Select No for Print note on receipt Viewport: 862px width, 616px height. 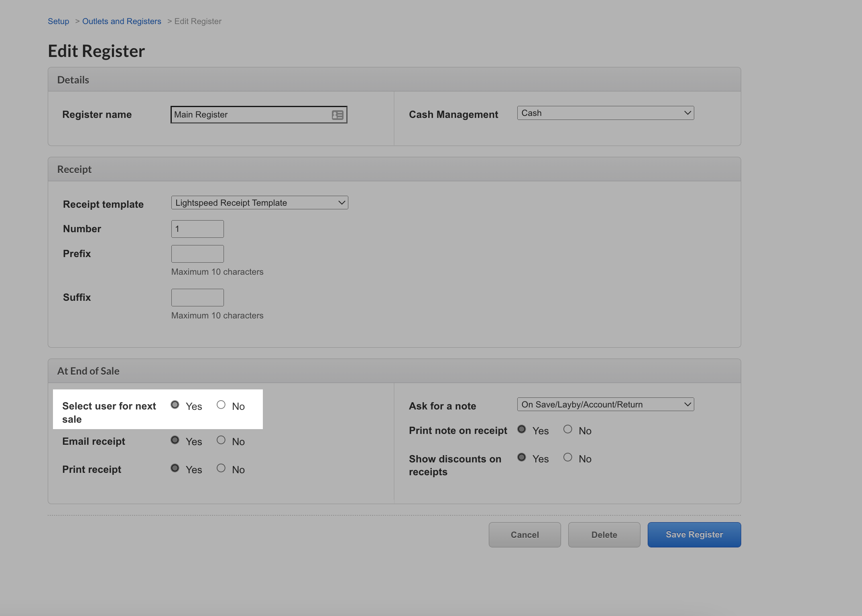(x=568, y=429)
